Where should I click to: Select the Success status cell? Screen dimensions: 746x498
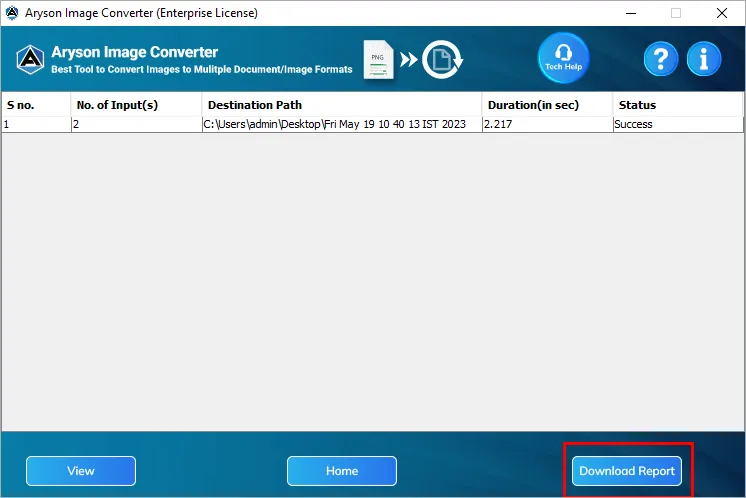click(678, 124)
